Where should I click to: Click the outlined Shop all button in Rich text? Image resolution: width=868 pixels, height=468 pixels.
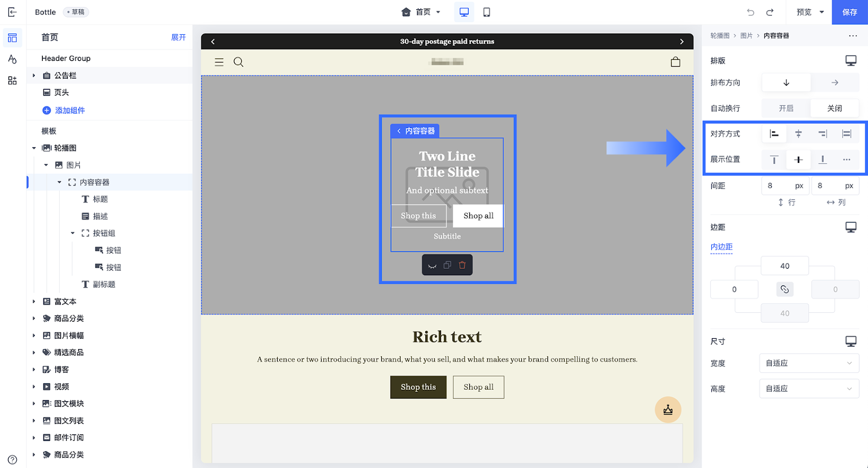coord(478,387)
